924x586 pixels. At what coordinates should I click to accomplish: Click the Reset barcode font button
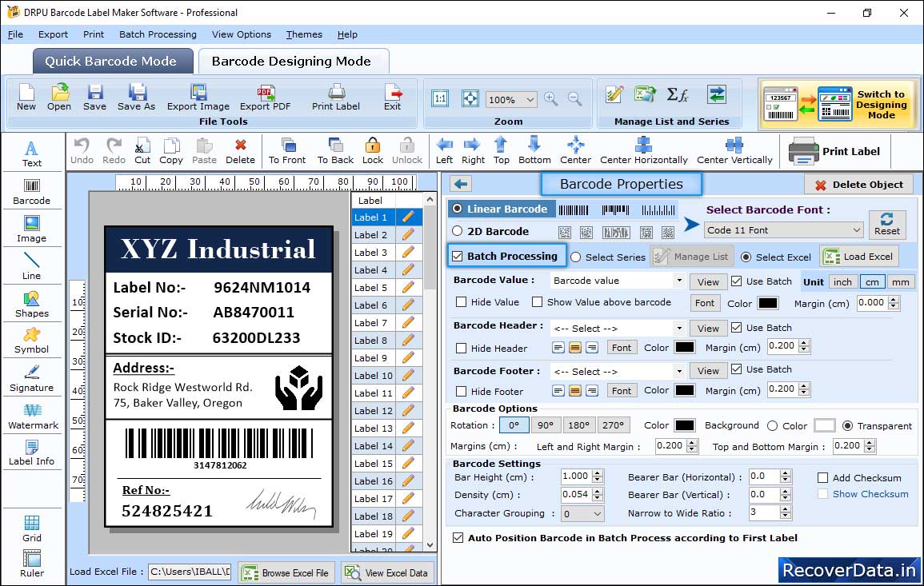887,224
